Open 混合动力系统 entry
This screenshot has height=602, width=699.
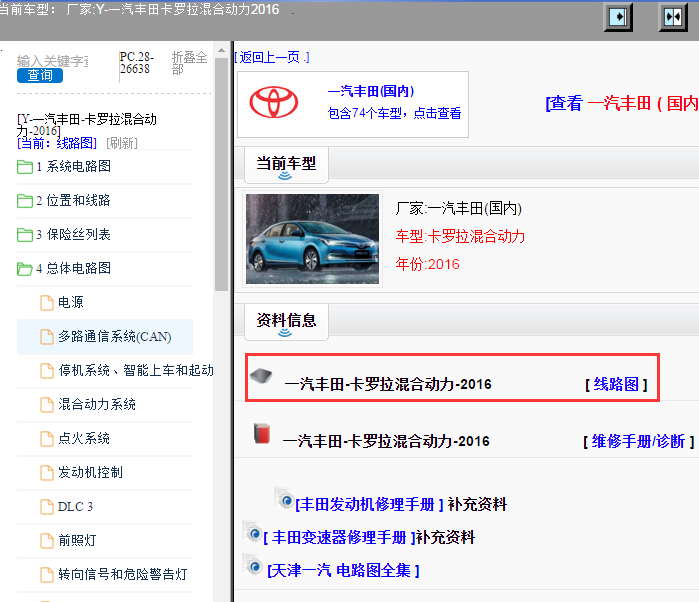click(x=97, y=404)
